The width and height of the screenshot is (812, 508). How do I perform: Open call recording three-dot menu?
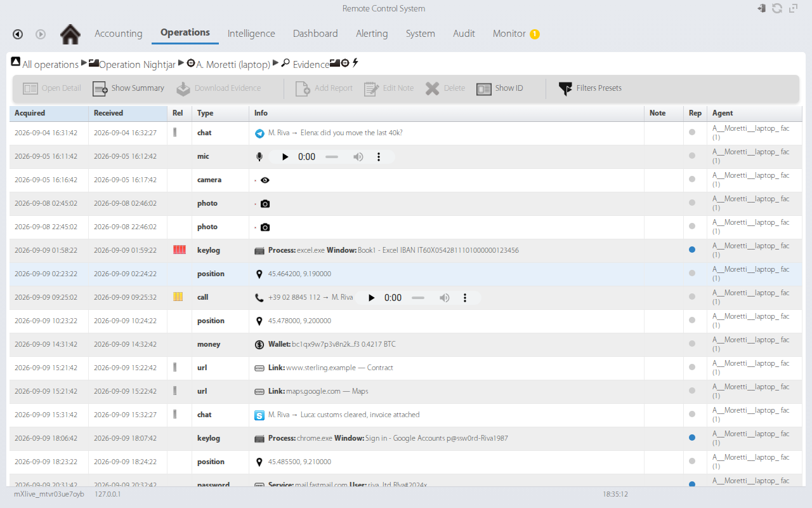[x=465, y=298]
